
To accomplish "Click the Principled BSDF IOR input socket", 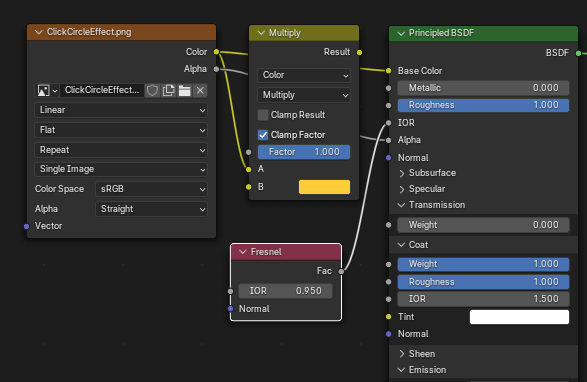I will click(x=389, y=122).
